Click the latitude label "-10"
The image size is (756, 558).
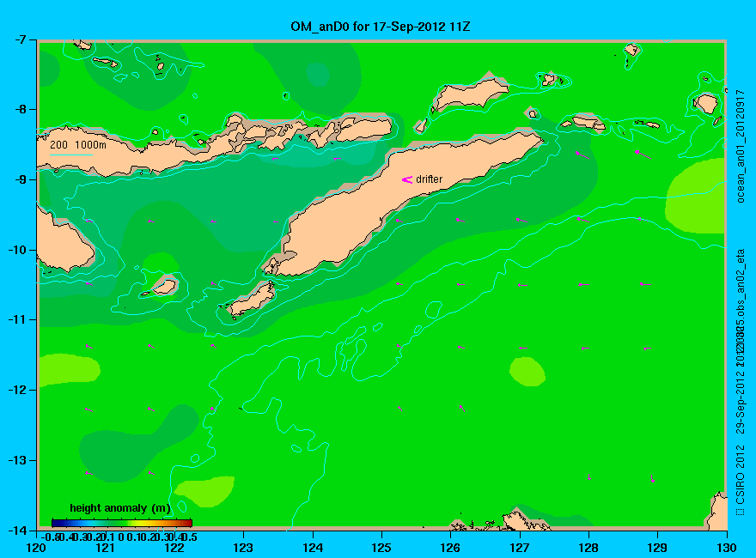pos(18,250)
